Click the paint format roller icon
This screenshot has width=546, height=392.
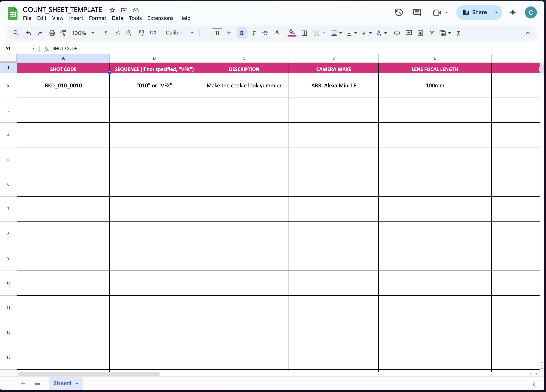click(63, 33)
